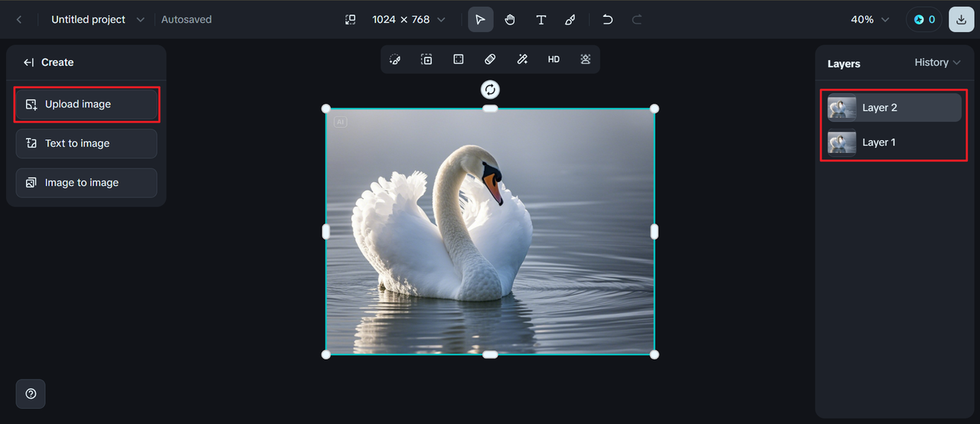
Task: Select Layer 2 in the layers list
Action: pos(893,108)
